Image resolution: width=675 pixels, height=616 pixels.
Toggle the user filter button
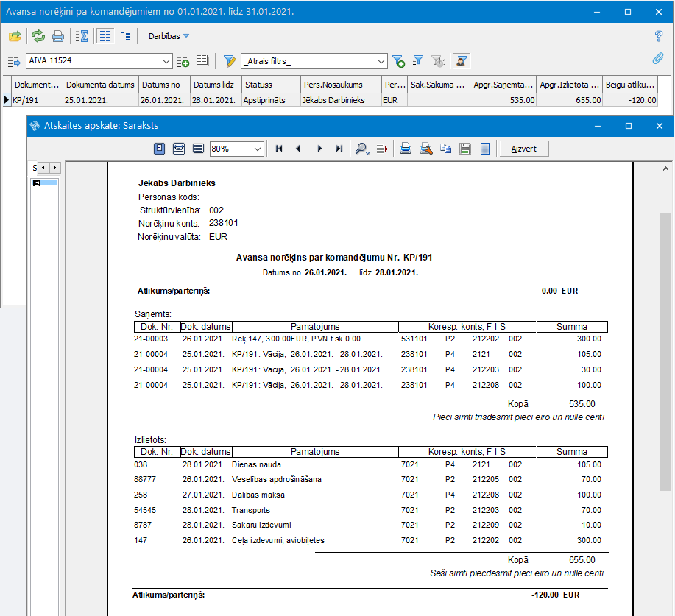462,60
